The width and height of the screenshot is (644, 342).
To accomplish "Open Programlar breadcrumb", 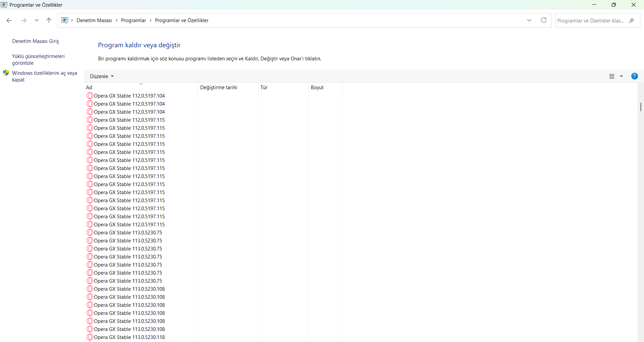I will coord(134,20).
